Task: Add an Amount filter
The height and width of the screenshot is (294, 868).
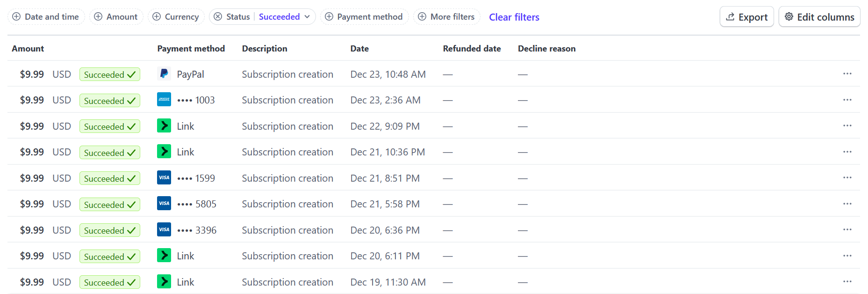Action: tap(116, 17)
